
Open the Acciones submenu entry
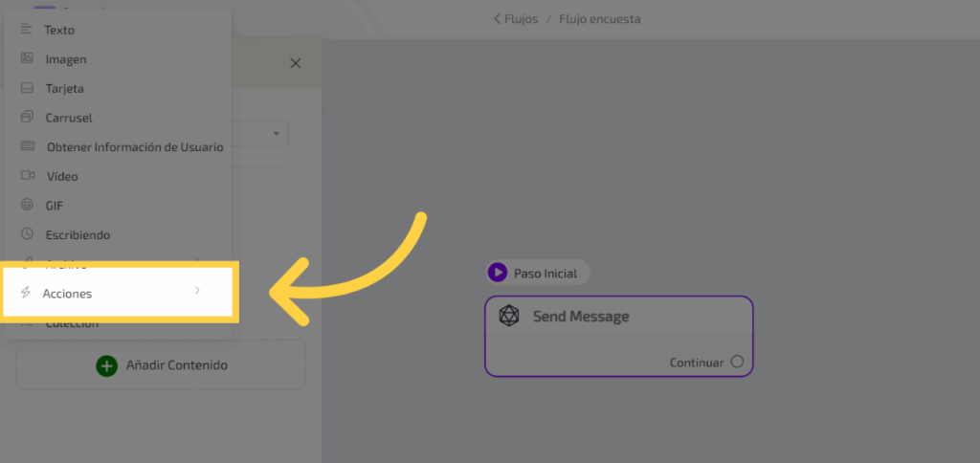pos(68,293)
